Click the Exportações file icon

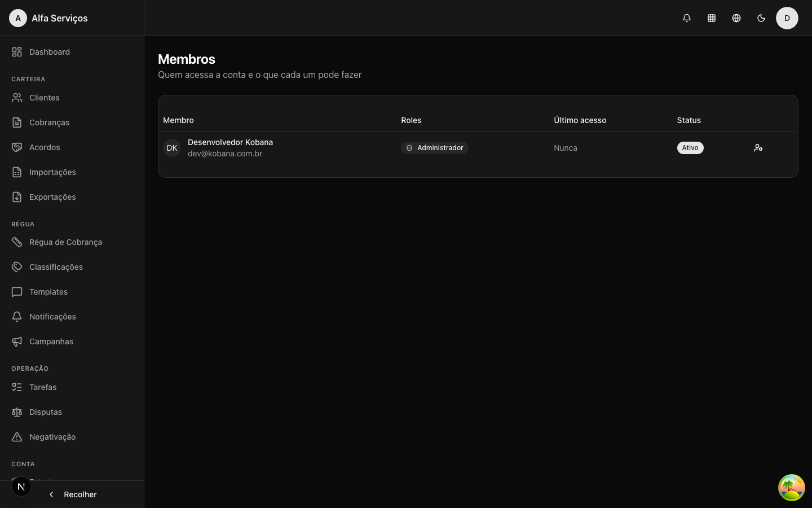pyautogui.click(x=17, y=197)
